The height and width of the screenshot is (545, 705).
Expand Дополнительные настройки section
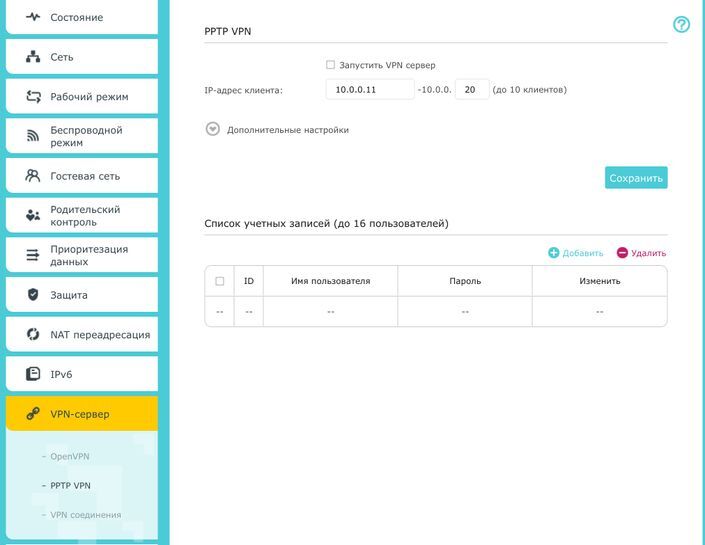tap(213, 130)
